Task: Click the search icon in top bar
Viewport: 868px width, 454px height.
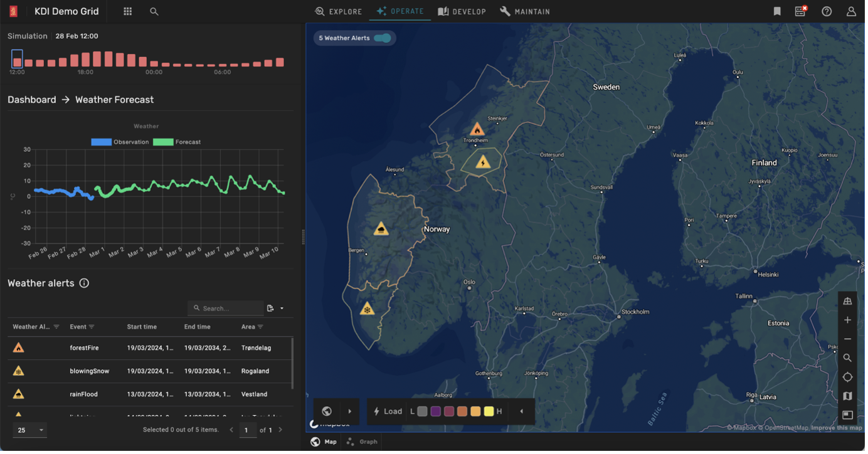Action: point(154,11)
